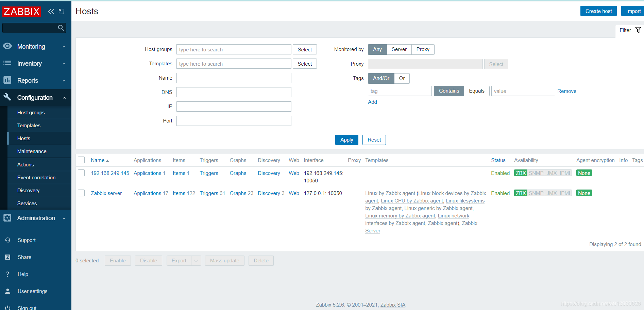Click the Support headset icon
644x310 pixels.
7,240
